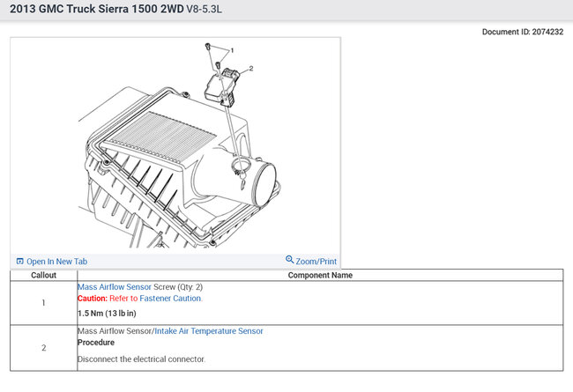Click the Zoom/Print magnifier icon
Screen dimensions: 573x392
pyautogui.click(x=289, y=259)
